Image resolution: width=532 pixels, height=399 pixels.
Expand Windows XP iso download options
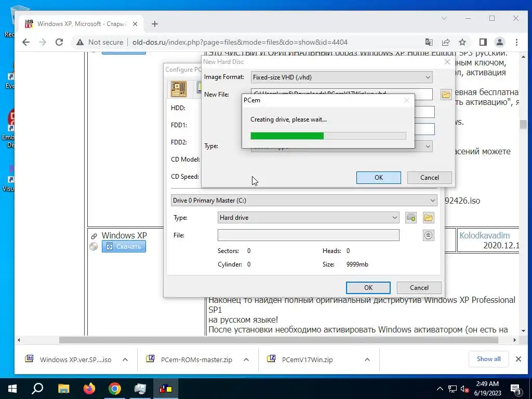(x=125, y=360)
